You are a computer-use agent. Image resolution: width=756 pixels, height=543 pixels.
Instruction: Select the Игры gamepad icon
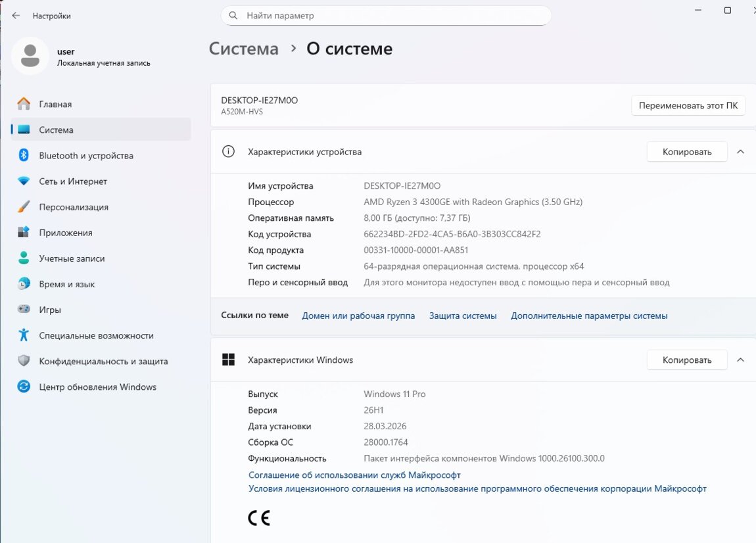(x=24, y=310)
